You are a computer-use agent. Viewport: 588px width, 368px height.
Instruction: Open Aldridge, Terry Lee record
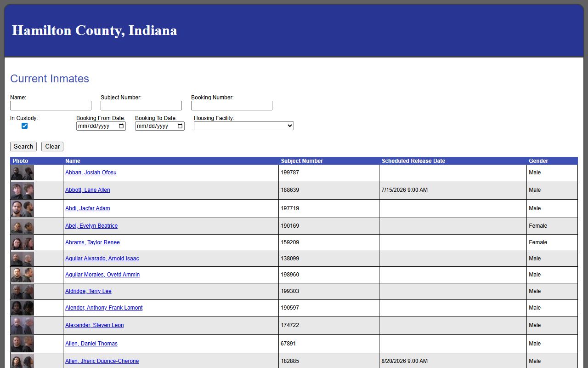click(88, 291)
